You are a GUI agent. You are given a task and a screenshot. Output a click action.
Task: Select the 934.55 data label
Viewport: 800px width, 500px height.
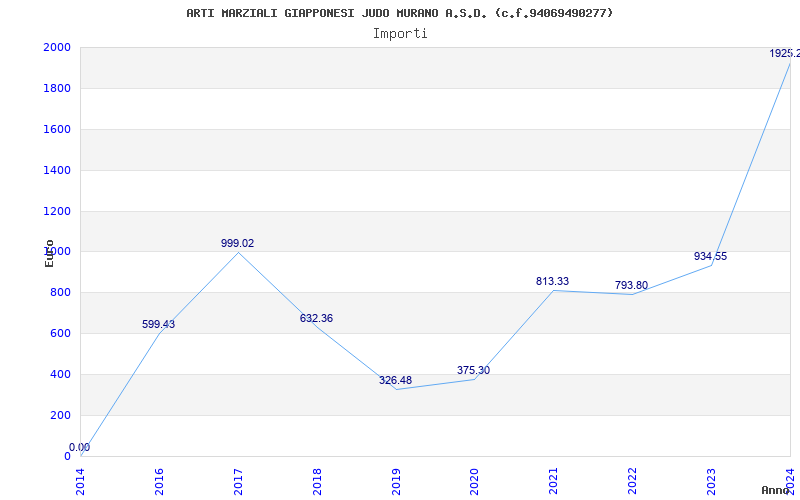710,257
